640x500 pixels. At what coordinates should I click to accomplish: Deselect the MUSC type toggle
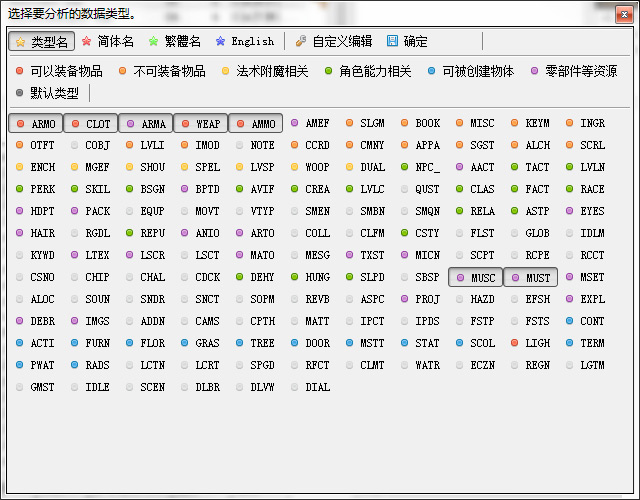(x=476, y=278)
